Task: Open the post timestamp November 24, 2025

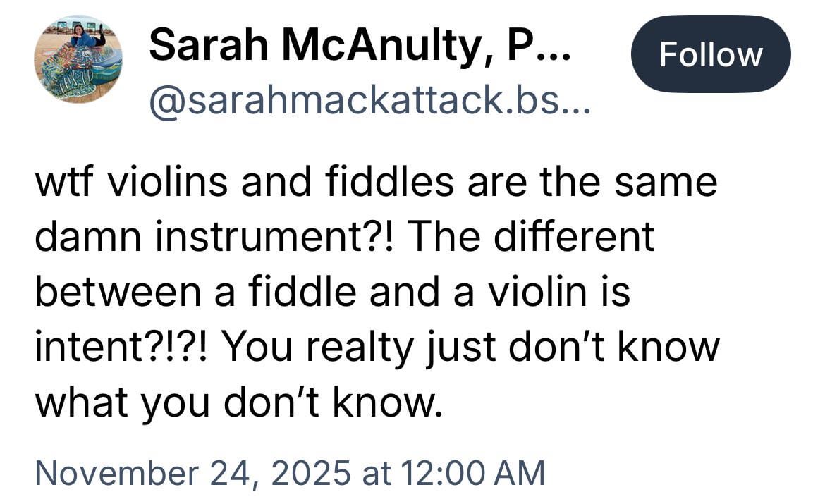Action: (289, 472)
